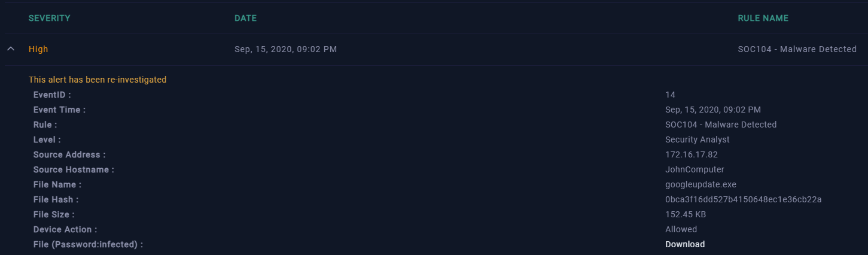Click the SEVERITY column header
The height and width of the screenshot is (255, 868).
49,19
